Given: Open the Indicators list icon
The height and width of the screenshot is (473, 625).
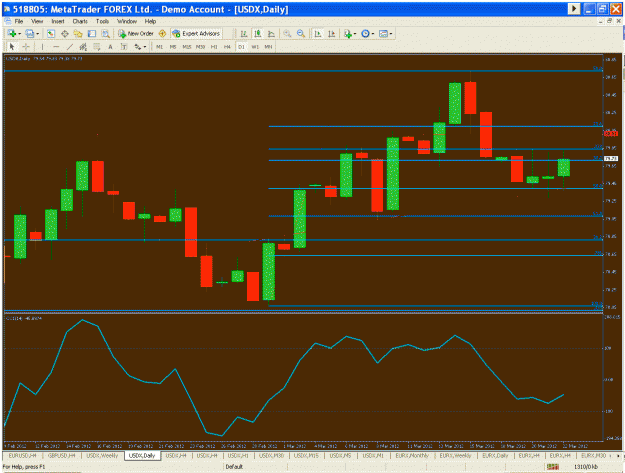Looking at the screenshot, I should 348,34.
